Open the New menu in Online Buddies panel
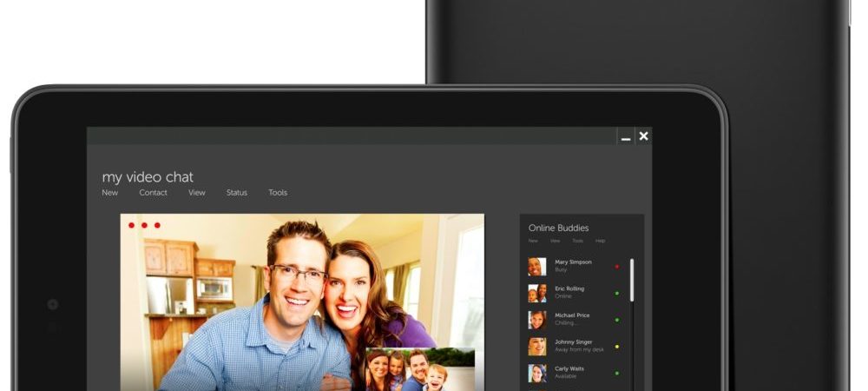This screenshot has width=868, height=391. (533, 241)
